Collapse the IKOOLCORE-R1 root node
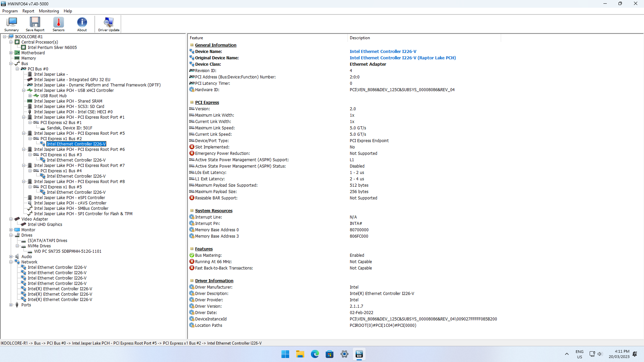 pyautogui.click(x=4, y=37)
